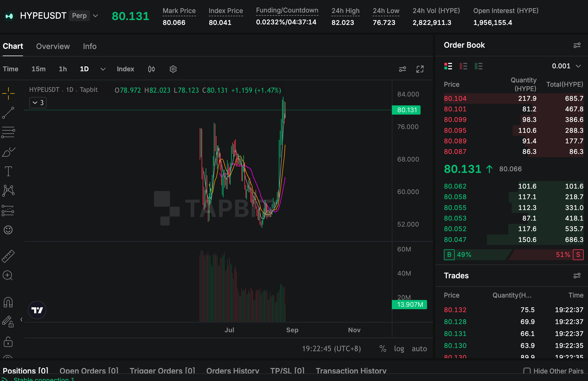Toggle lock all drawings
The height and width of the screenshot is (381, 588).
[8, 341]
